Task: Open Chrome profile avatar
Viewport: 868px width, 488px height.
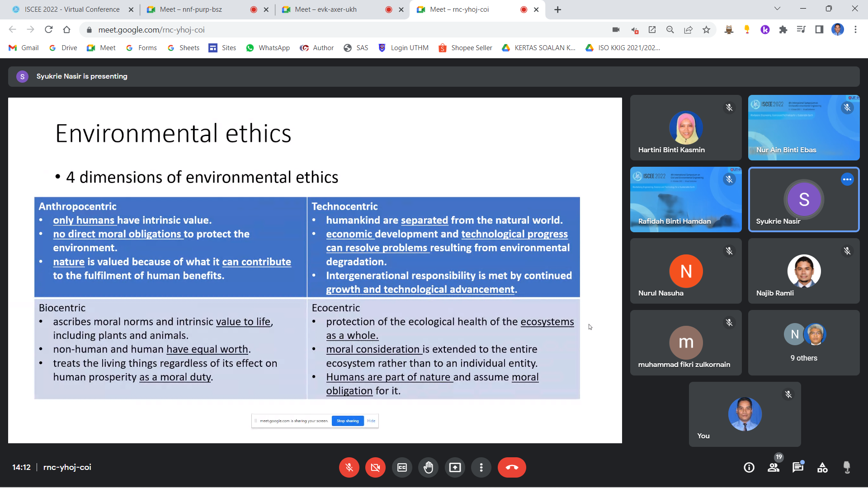Action: [837, 29]
